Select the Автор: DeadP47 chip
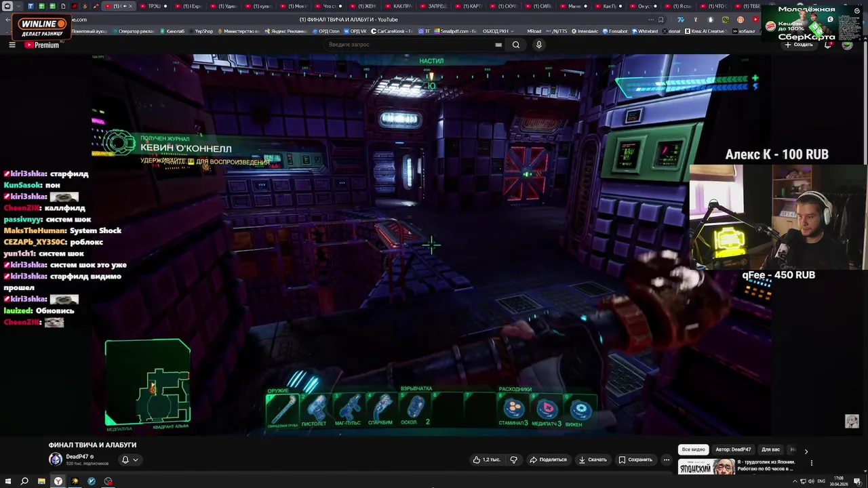The width and height of the screenshot is (868, 488). click(x=733, y=449)
